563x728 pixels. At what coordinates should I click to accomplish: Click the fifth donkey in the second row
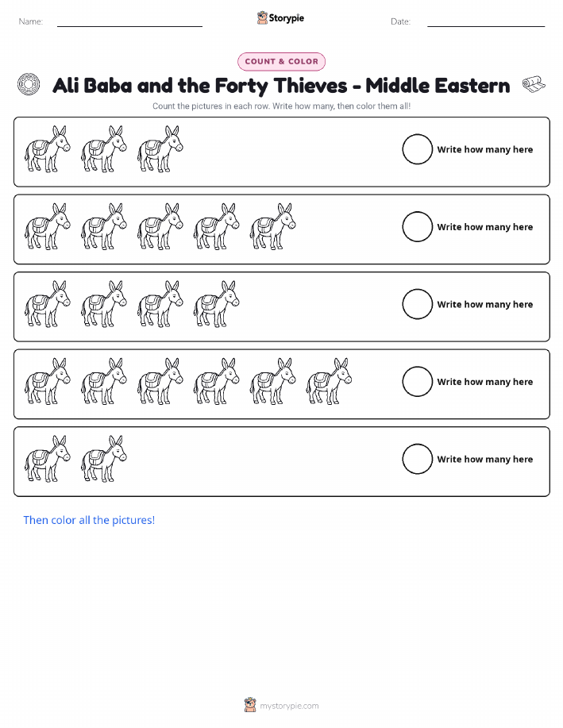(x=272, y=226)
